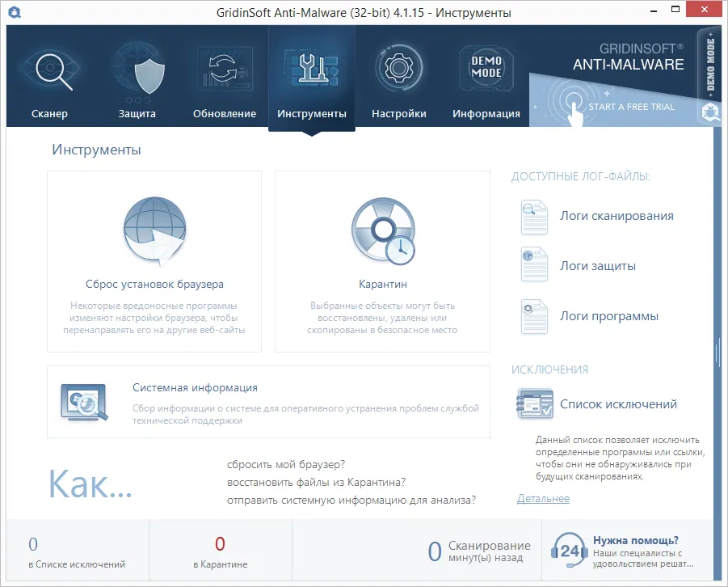Screen dimensions: 728x587
Task: Click the browser reset description text
Action: click(x=154, y=318)
